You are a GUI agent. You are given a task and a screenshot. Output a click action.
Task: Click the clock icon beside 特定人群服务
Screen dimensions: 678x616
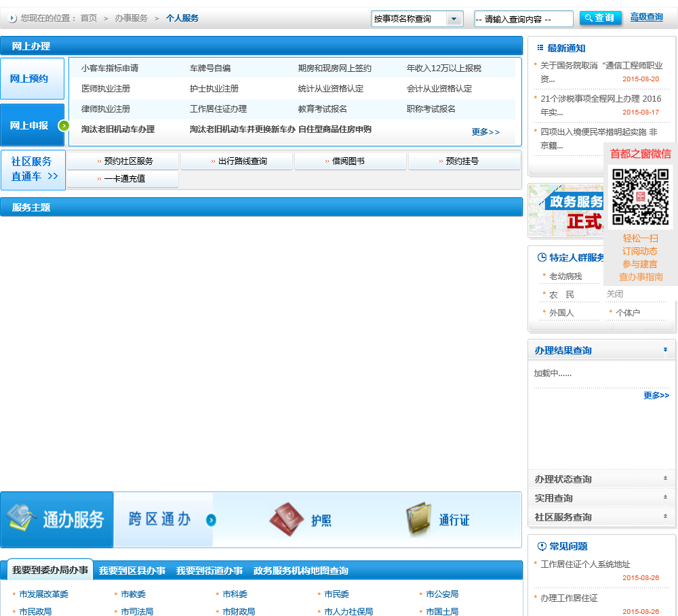pos(542,258)
